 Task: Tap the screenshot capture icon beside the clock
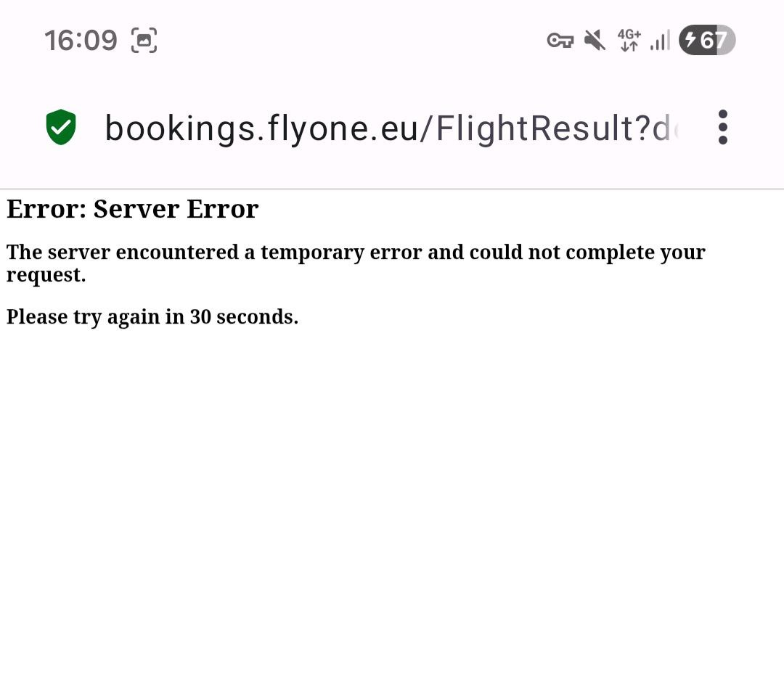click(x=144, y=41)
